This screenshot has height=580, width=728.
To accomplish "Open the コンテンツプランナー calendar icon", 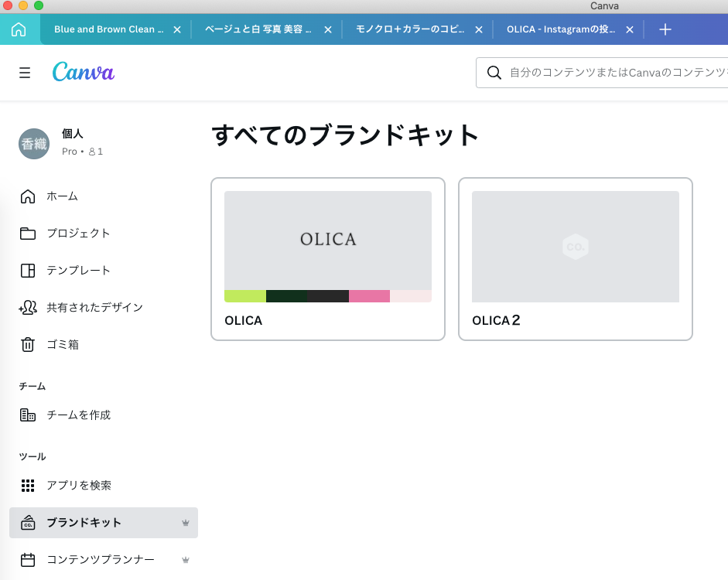I will click(28, 559).
